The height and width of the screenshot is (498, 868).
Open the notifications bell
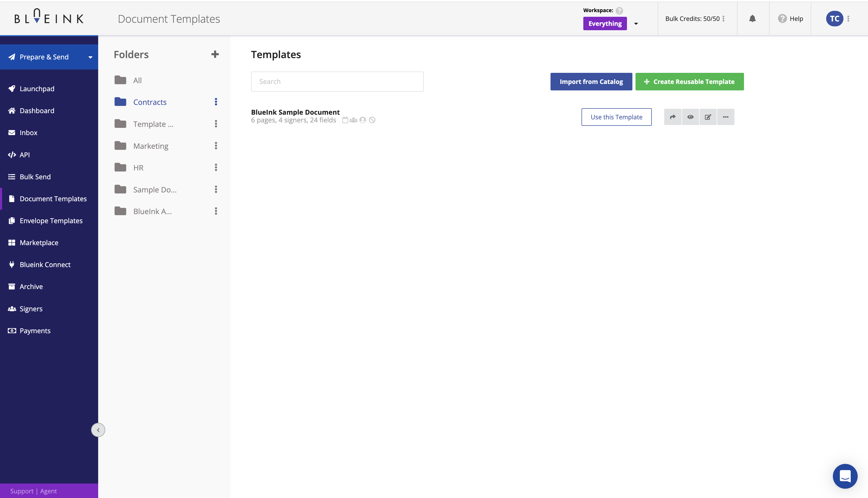tap(753, 19)
